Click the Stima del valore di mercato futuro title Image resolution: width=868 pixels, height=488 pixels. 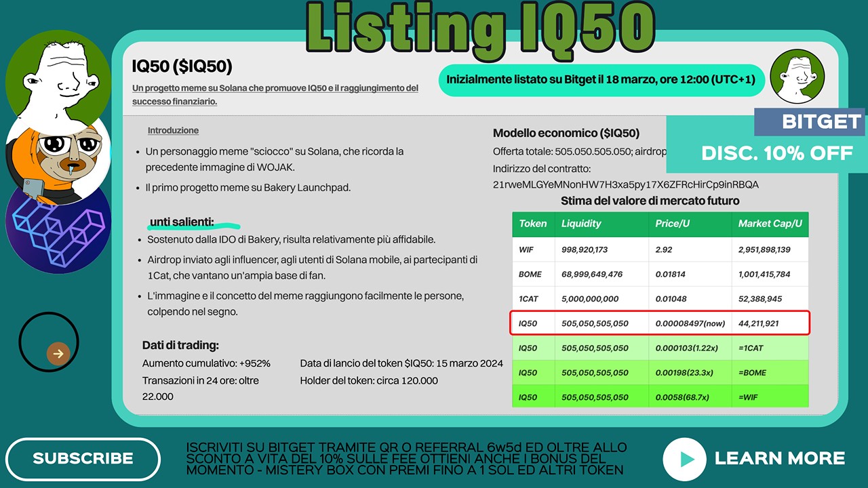(650, 201)
